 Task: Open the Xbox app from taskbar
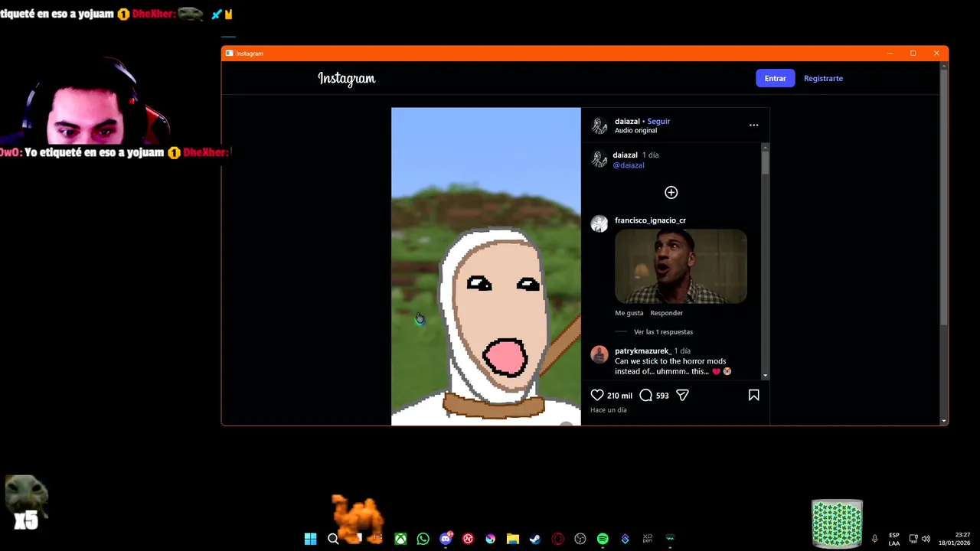400,539
